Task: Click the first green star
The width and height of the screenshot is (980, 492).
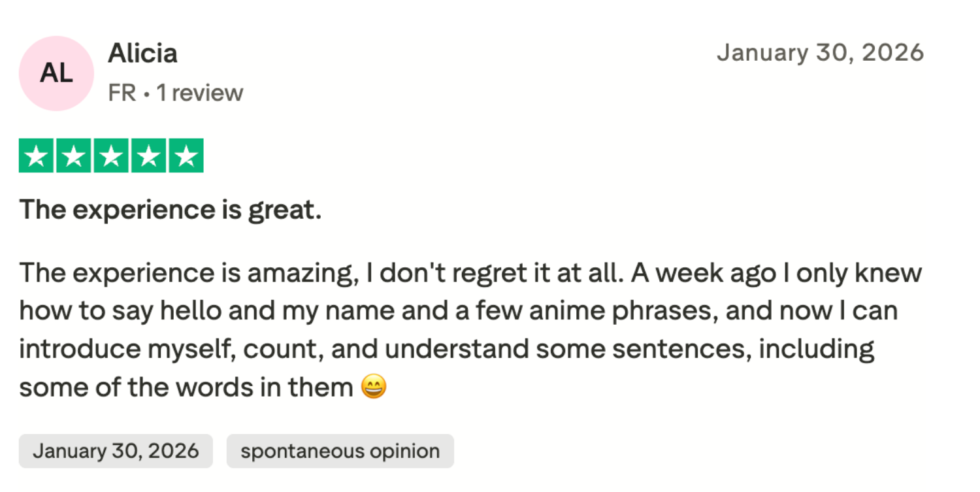Action: coord(37,156)
